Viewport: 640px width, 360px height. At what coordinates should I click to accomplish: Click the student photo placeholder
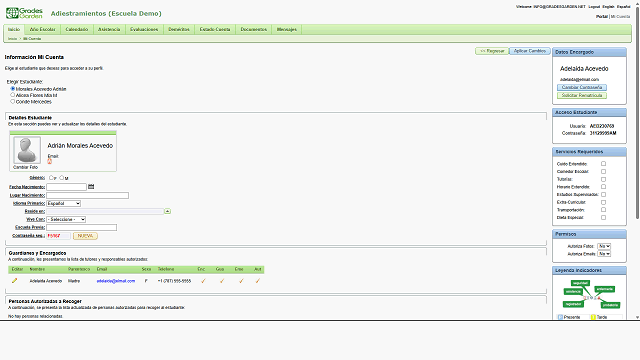[x=27, y=150]
